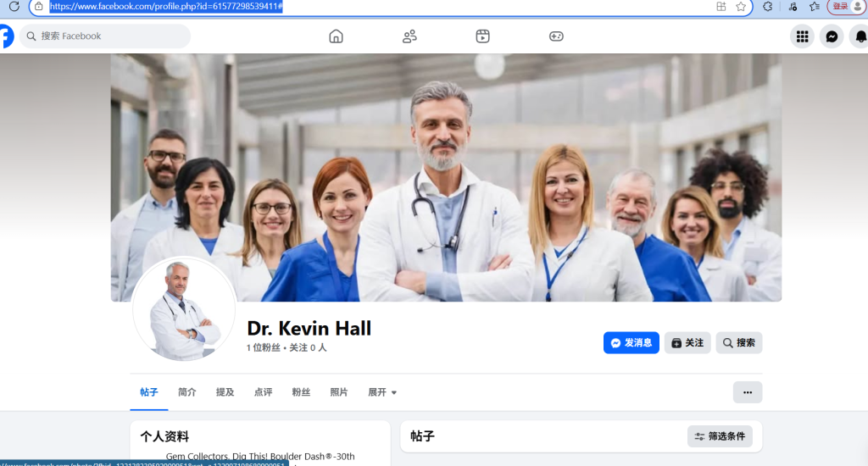The image size is (868, 466).
Task: Click the 搜索 button on the profile
Action: tap(738, 343)
